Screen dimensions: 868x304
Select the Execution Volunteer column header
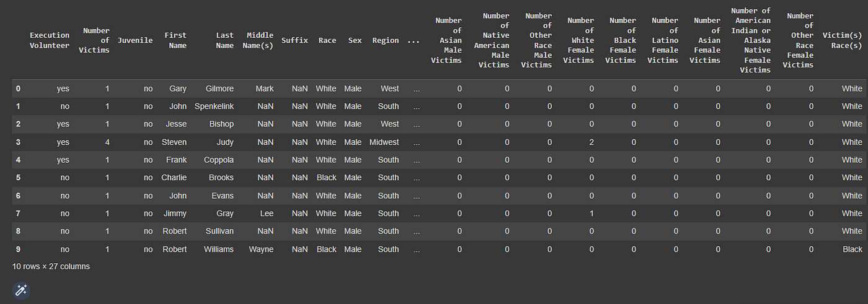click(x=50, y=40)
